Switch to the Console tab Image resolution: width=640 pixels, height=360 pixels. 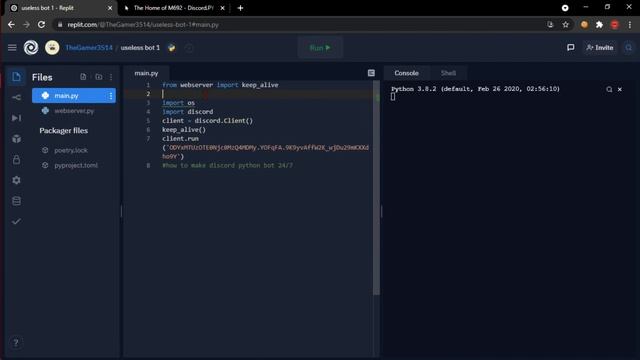pos(406,73)
